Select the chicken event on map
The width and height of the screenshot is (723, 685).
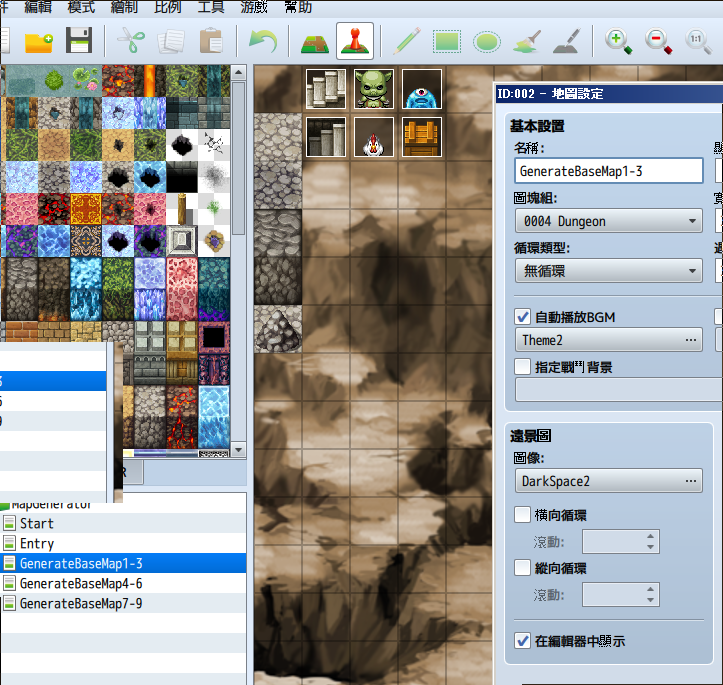373,137
